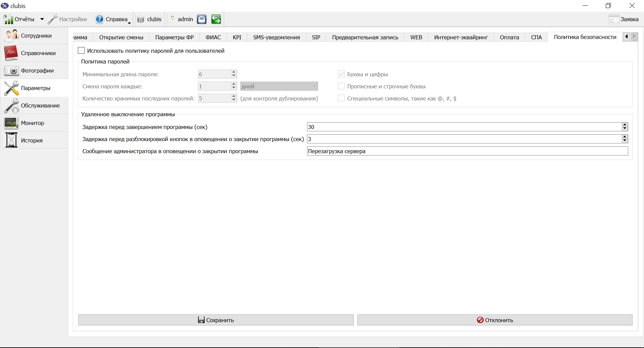Open the История hourglass icon

(x=11, y=140)
